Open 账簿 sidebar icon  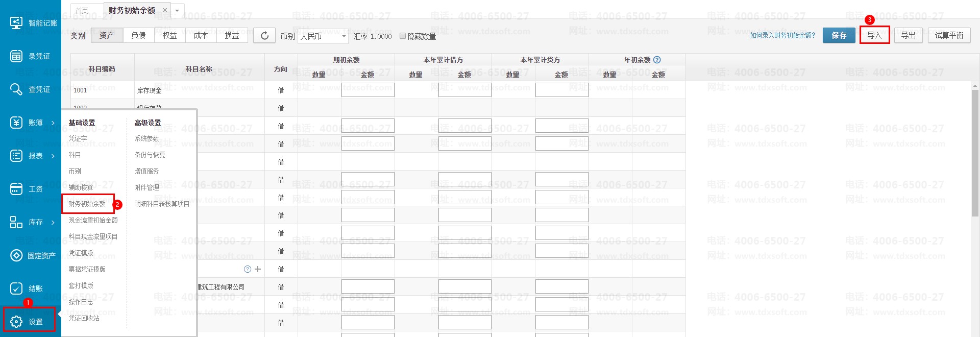[x=16, y=123]
